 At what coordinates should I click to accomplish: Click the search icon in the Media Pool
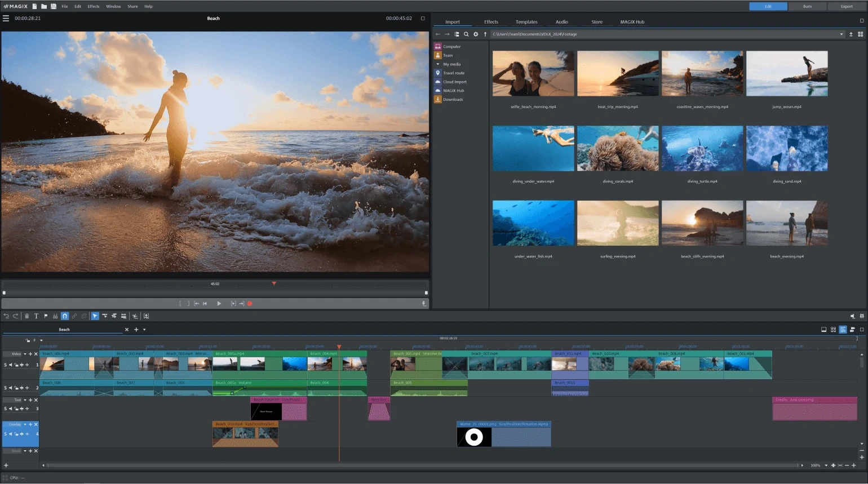pyautogui.click(x=466, y=34)
